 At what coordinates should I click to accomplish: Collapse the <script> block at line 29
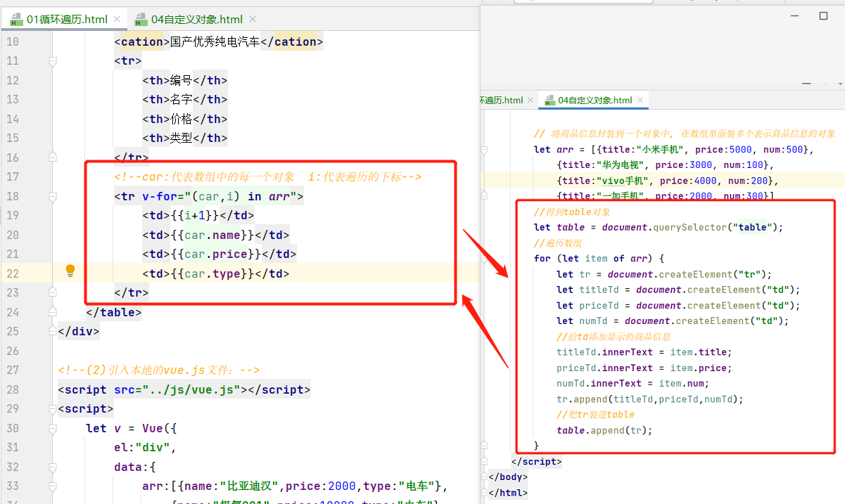tap(52, 408)
